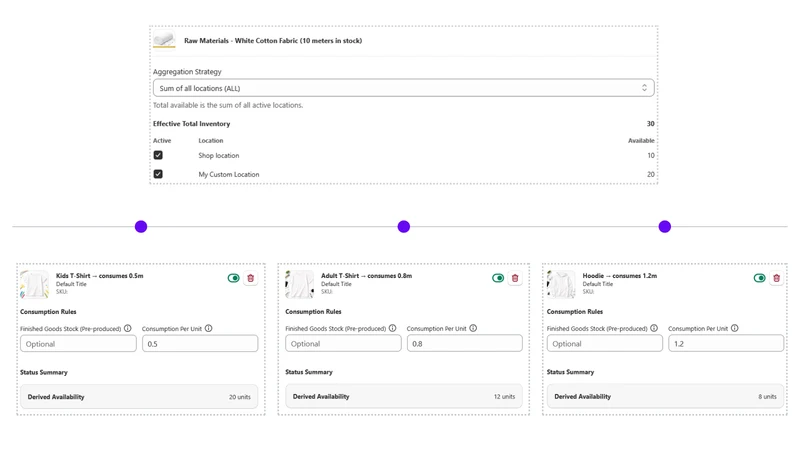Click the 'Adult T-Shirt → consumes 0.8m' title
This screenshot has height=450, width=800.
coord(366,276)
